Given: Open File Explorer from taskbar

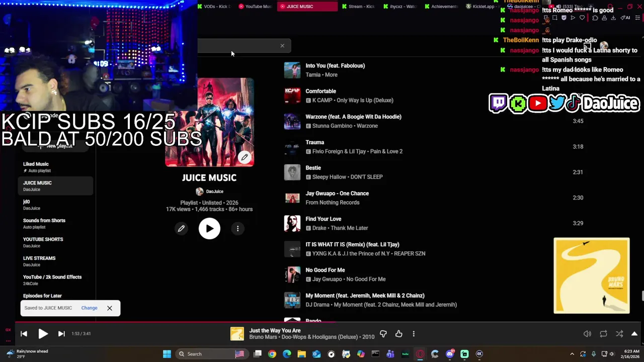Looking at the screenshot, I should tap(301, 354).
